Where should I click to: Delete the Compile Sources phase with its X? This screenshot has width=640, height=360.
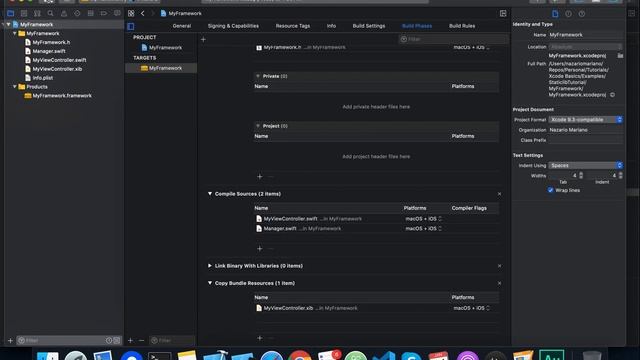499,194
